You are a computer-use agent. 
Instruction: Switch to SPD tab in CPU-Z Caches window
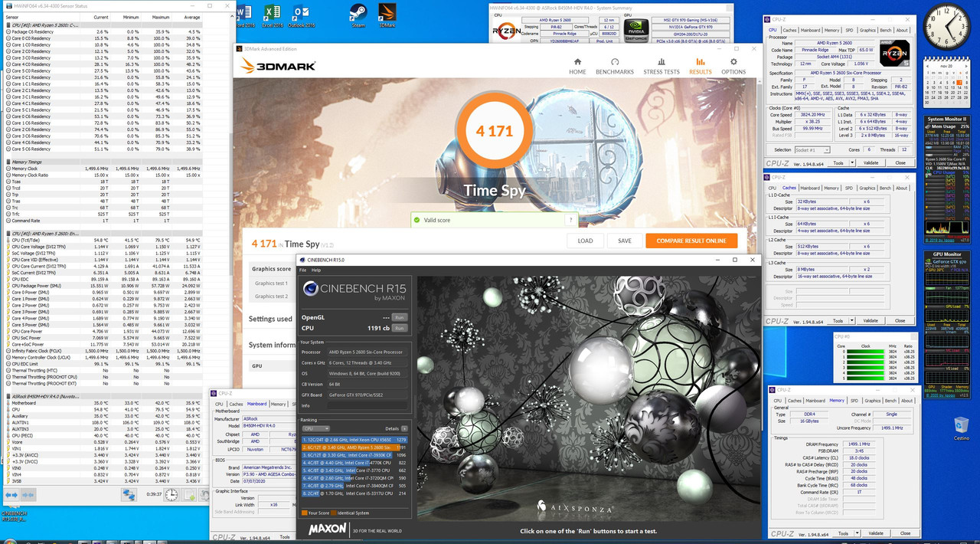[848, 188]
